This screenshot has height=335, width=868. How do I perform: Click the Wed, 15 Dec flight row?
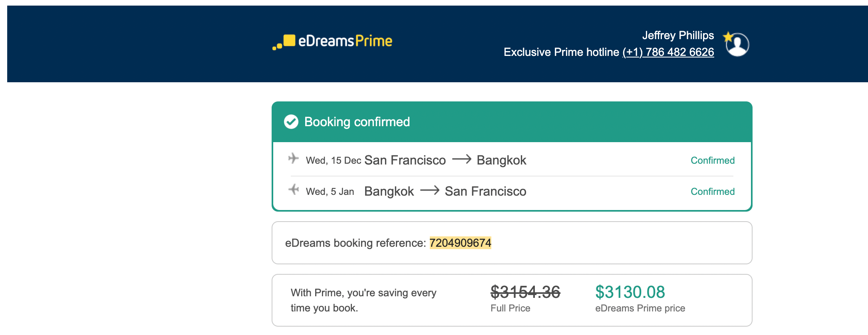[415, 160]
